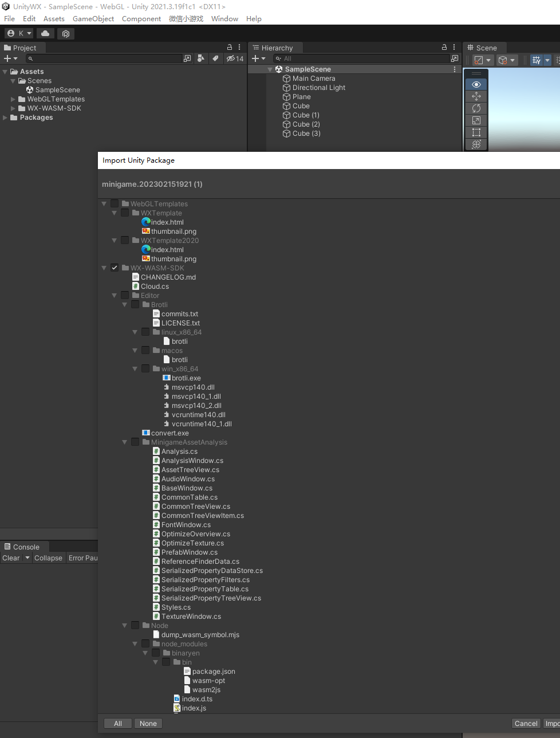Select Directional Light object
560x738 pixels.
319,88
